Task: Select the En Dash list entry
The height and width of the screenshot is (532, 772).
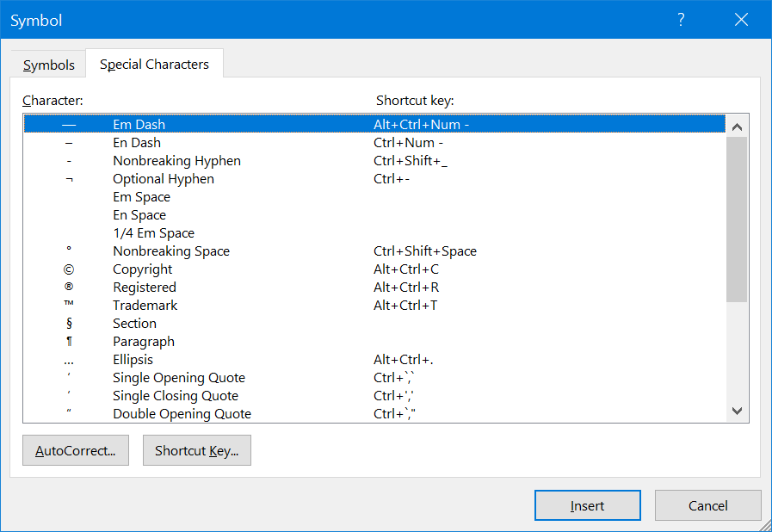Action: point(136,143)
